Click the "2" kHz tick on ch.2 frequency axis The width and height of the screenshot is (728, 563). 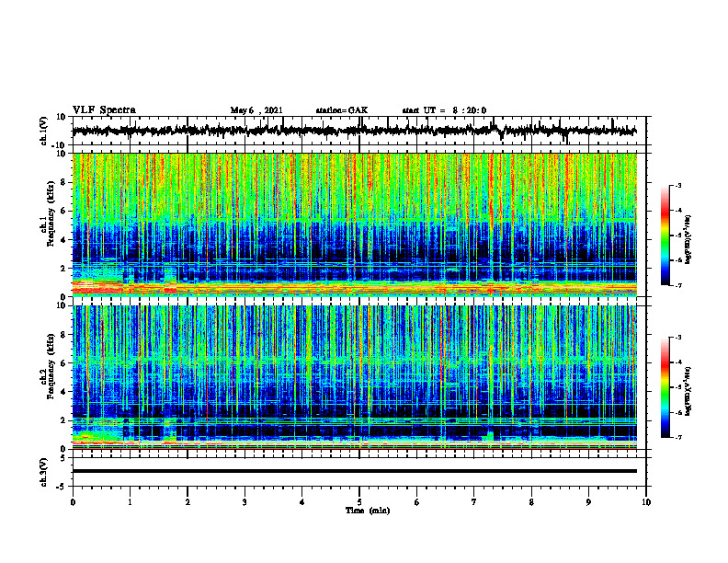coord(63,420)
